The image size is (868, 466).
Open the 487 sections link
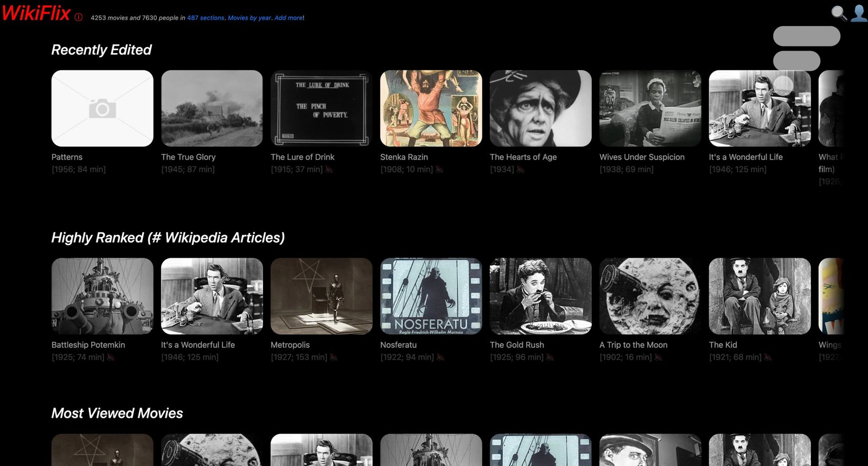(206, 18)
